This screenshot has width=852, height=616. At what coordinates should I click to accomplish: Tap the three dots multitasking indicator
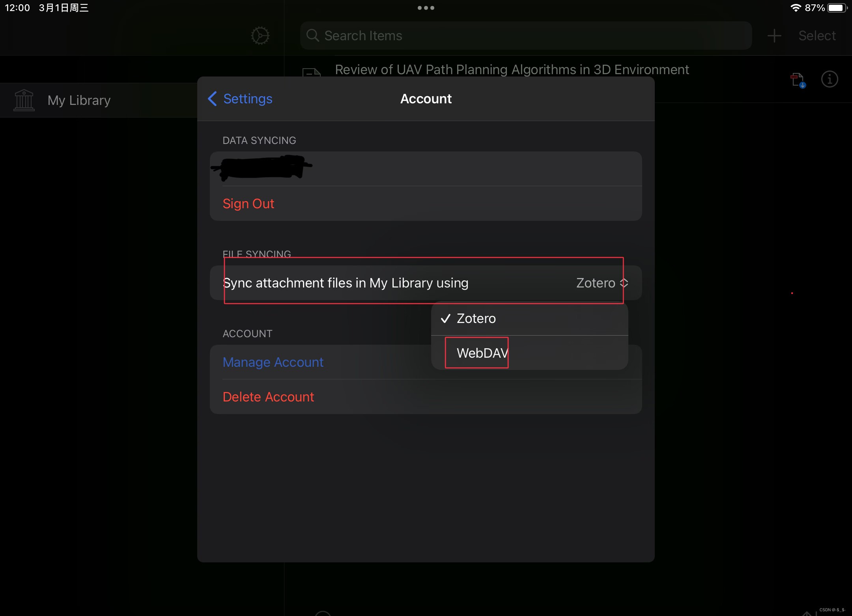[426, 8]
